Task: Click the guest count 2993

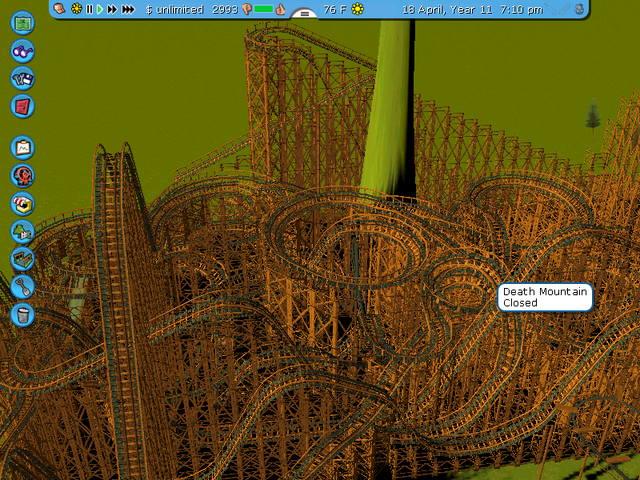Action: [x=225, y=9]
